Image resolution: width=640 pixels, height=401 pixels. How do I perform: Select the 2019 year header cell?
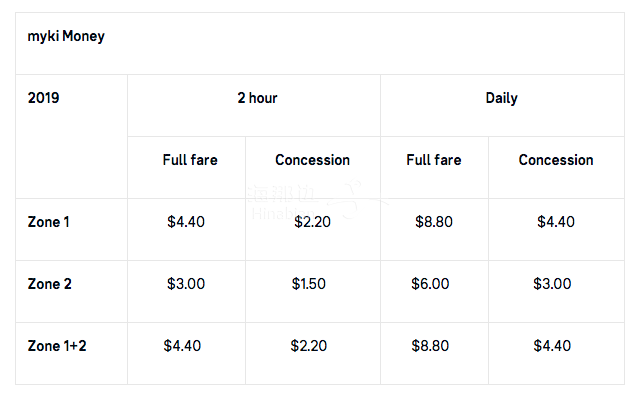43,98
